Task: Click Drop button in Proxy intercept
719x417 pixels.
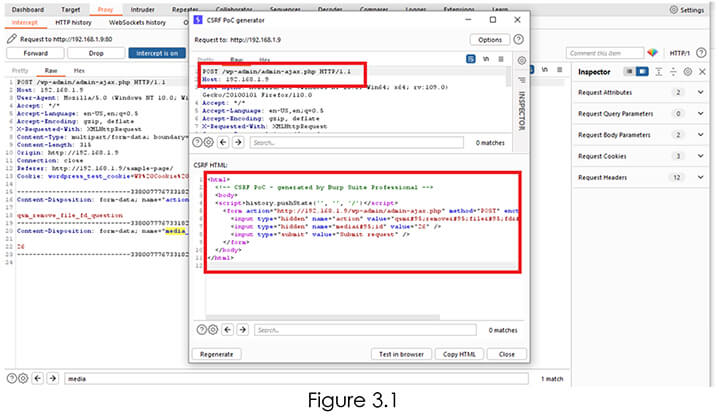Action: tap(96, 53)
